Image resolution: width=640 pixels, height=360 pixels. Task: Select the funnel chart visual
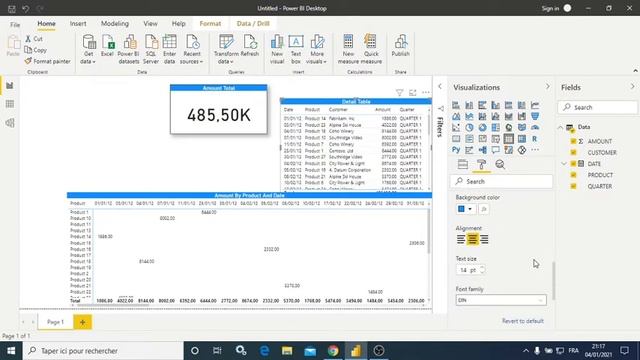(x=535, y=117)
